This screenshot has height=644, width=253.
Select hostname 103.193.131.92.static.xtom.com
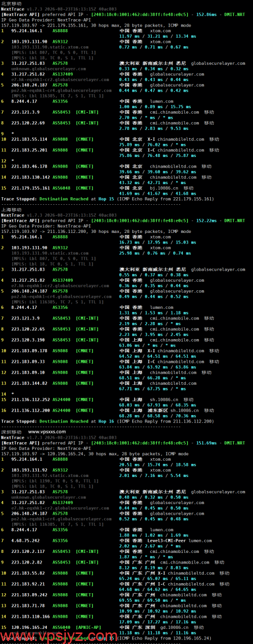50,475
